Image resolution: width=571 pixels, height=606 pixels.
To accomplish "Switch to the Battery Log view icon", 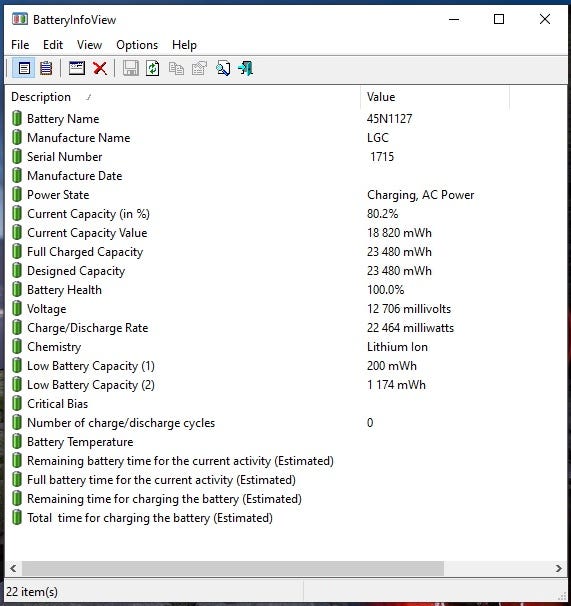I will coord(46,69).
